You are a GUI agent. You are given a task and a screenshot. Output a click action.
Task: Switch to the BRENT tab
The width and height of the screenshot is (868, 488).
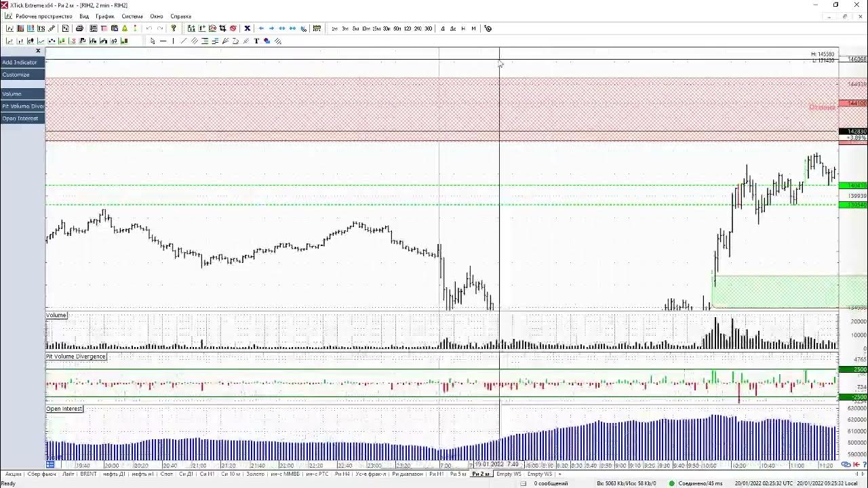point(88,474)
